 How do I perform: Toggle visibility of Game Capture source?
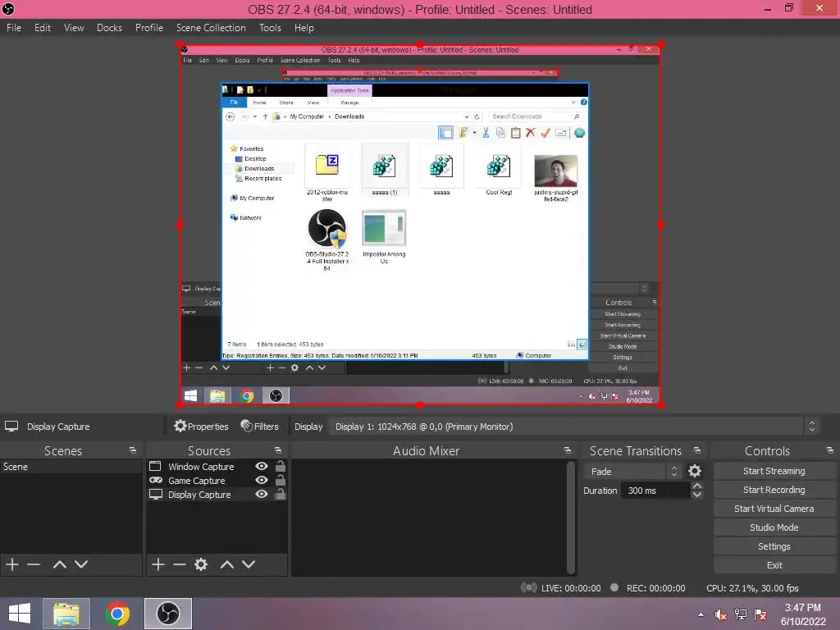tap(262, 480)
